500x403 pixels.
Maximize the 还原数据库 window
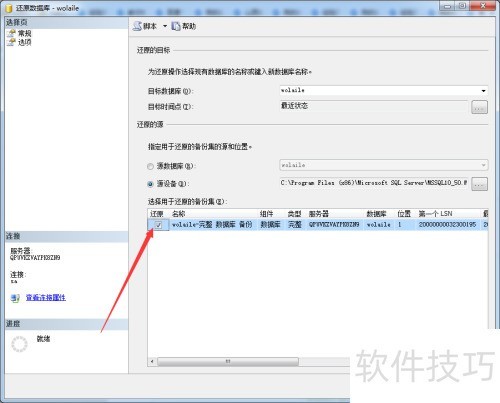(462, 6)
